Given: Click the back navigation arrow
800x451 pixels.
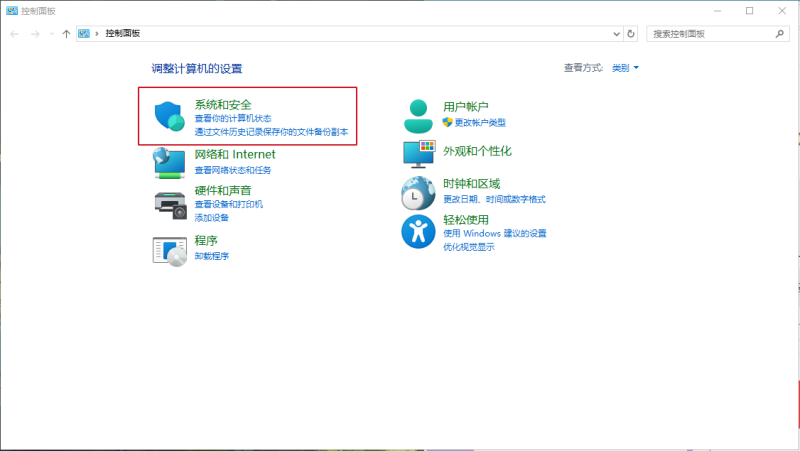Looking at the screenshot, I should click(14, 34).
